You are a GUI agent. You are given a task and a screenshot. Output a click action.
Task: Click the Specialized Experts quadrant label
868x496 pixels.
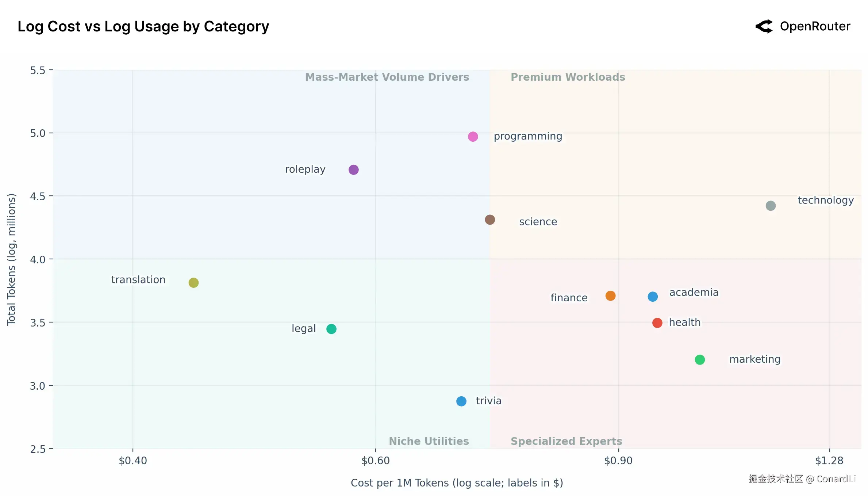click(566, 441)
